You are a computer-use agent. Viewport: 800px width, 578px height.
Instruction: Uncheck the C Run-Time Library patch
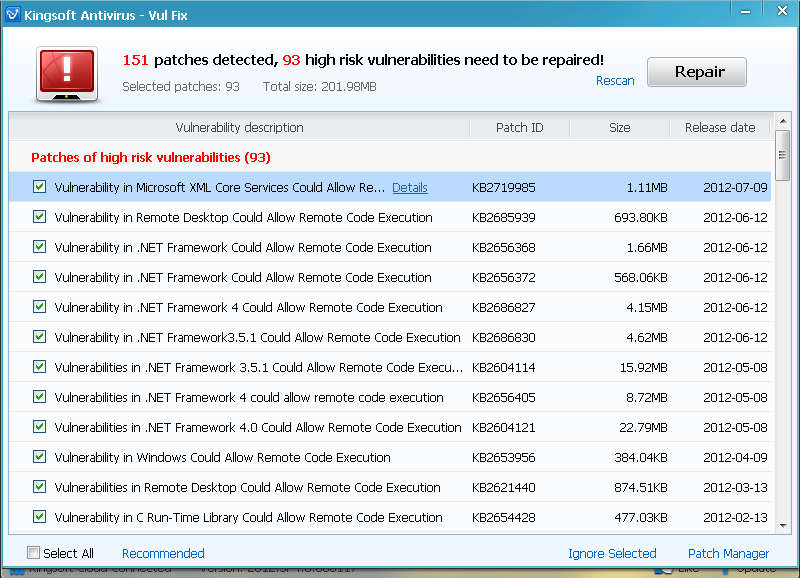tap(40, 517)
